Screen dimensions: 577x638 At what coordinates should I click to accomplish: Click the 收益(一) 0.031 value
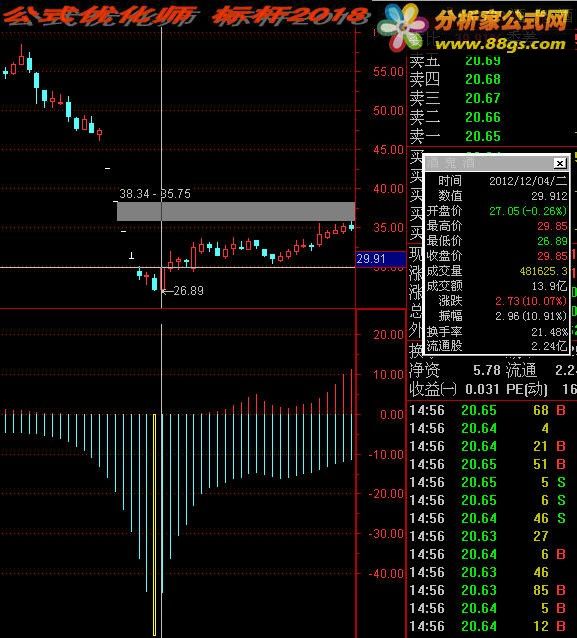pos(482,389)
